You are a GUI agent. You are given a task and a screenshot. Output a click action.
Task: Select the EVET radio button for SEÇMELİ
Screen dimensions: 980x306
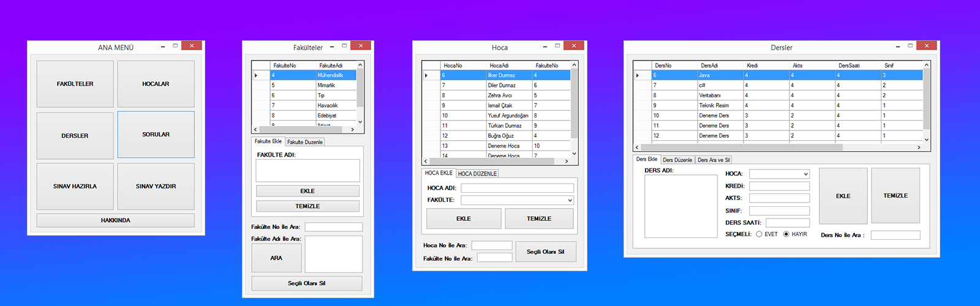767,234
